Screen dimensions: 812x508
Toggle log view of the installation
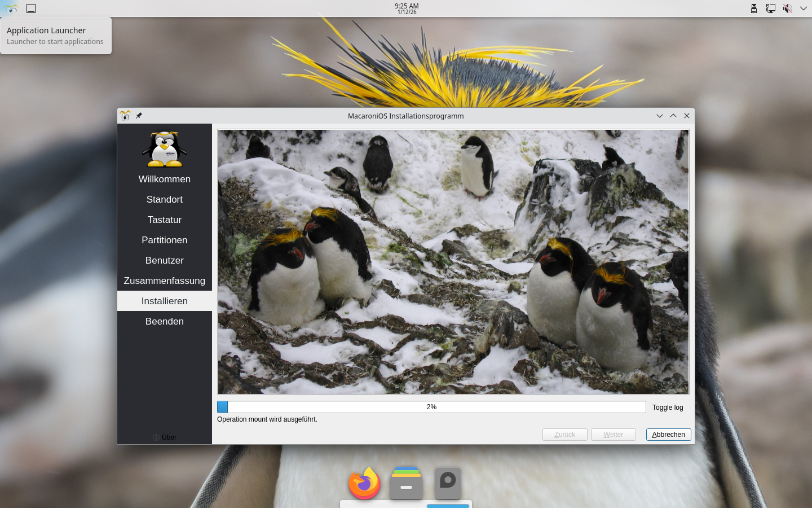(667, 408)
